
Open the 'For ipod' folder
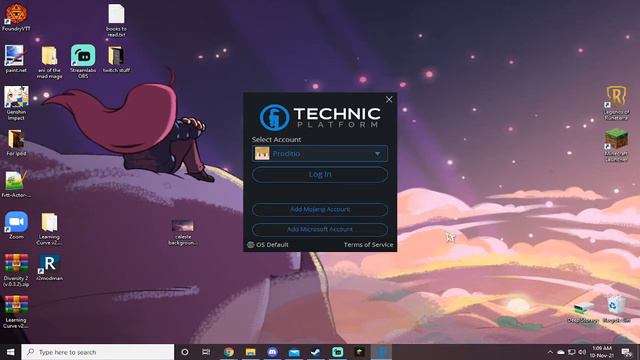tap(16, 143)
